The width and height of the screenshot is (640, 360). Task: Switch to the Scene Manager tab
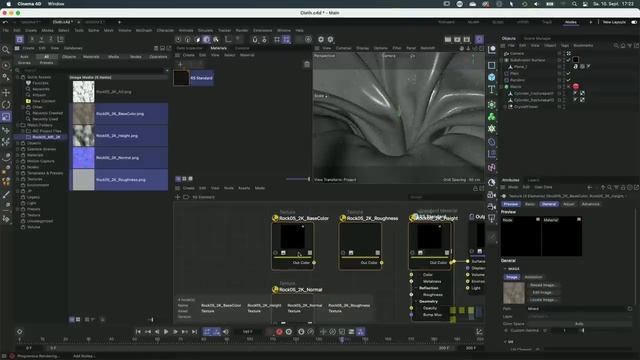pos(537,38)
